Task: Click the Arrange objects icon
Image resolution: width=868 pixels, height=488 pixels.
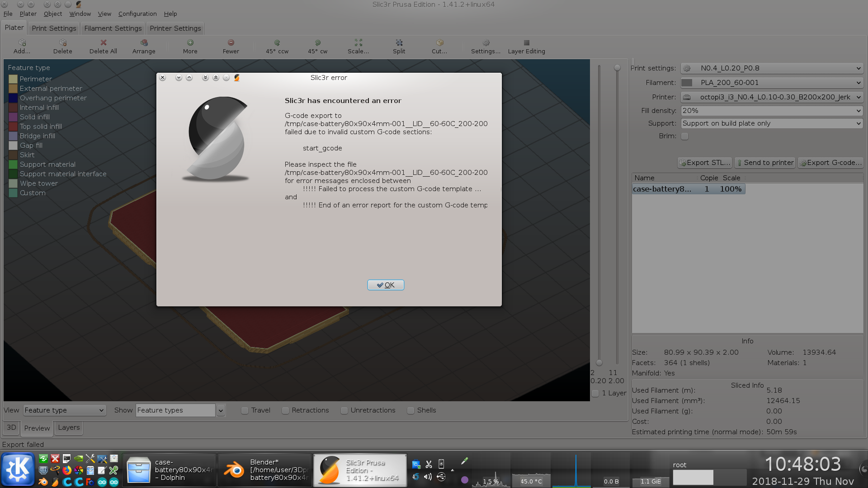Action: pos(144,43)
